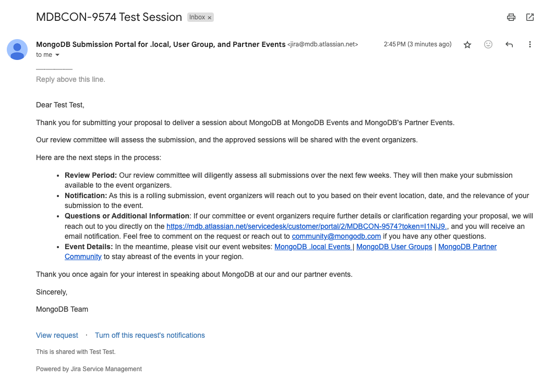Open the three-dot More options menu
Image resolution: width=542 pixels, height=392 pixels.
click(530, 45)
